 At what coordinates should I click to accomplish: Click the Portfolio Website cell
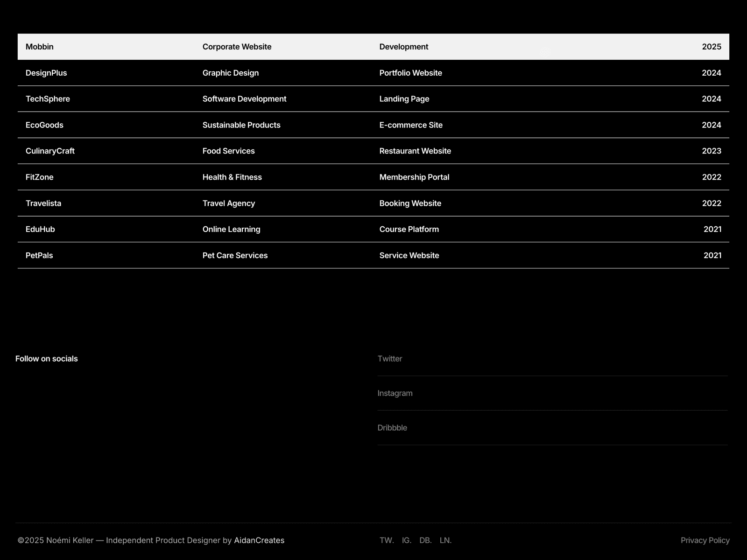[x=411, y=73]
